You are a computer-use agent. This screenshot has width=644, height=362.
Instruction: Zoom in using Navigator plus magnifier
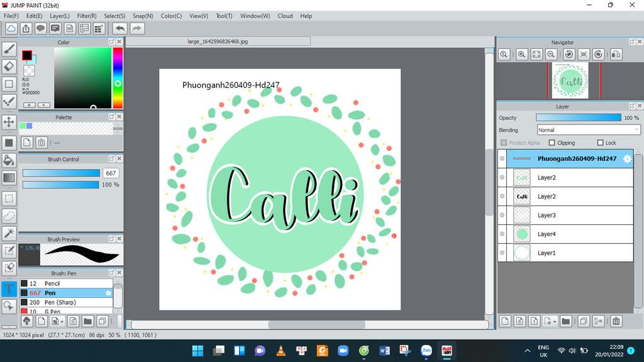pos(521,54)
